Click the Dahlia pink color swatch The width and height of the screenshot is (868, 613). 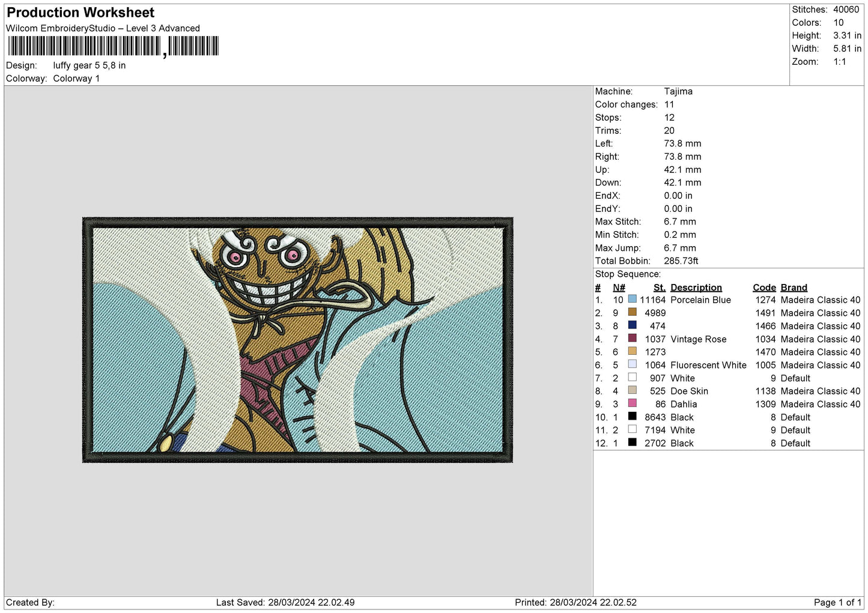(x=632, y=403)
